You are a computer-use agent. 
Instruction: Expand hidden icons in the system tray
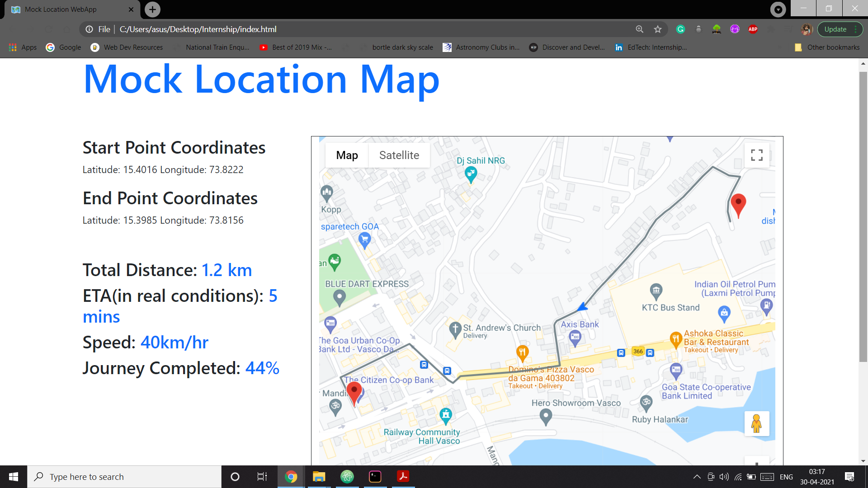pos(697,476)
